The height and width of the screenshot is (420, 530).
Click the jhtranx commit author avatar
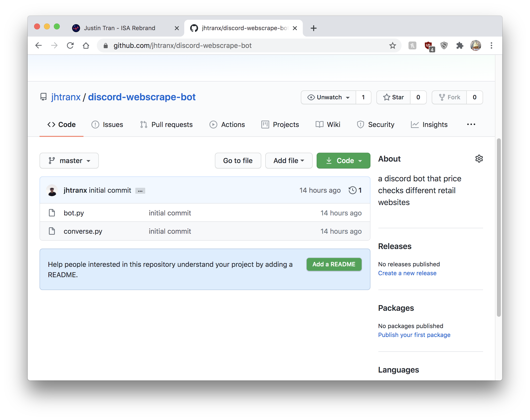[52, 190]
